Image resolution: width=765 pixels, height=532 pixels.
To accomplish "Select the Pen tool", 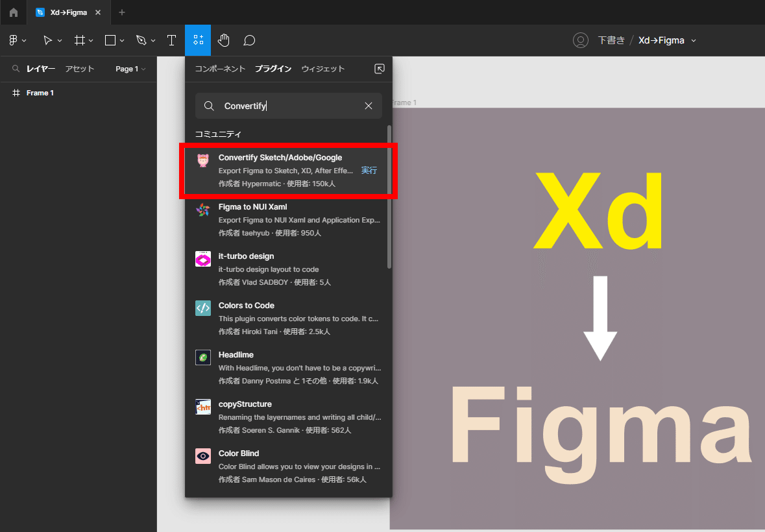I will pos(141,40).
